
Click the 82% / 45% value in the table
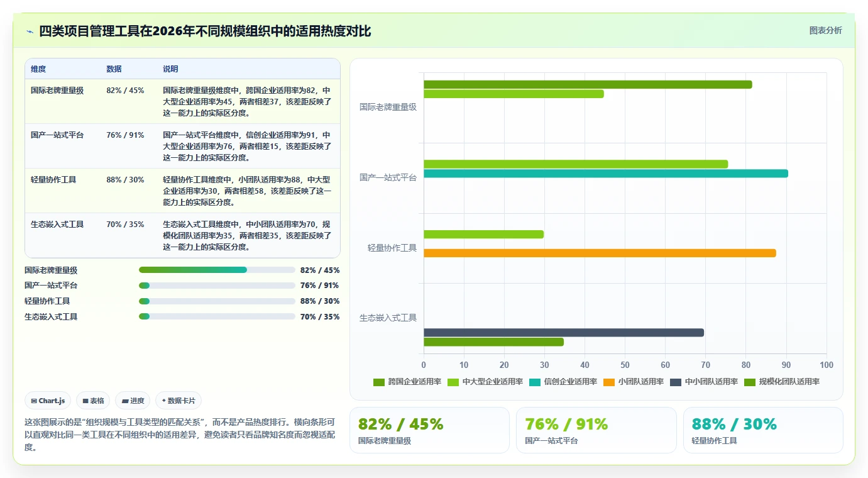(126, 91)
